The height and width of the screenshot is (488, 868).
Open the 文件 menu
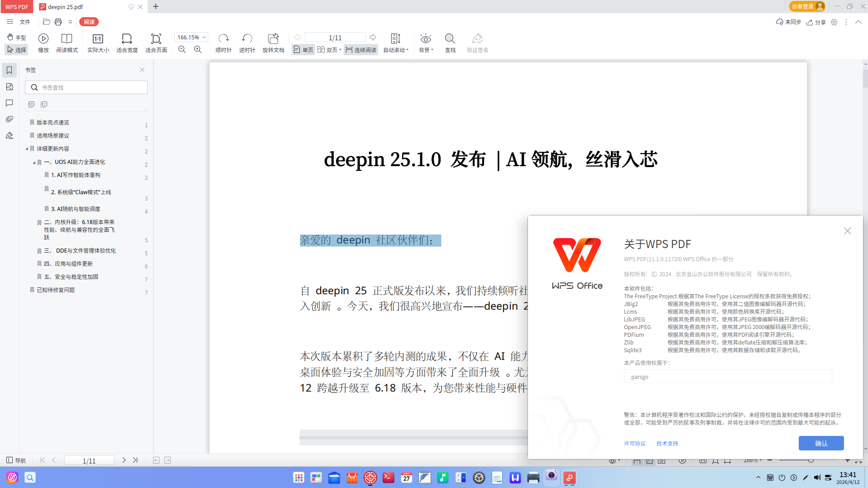[x=25, y=22]
